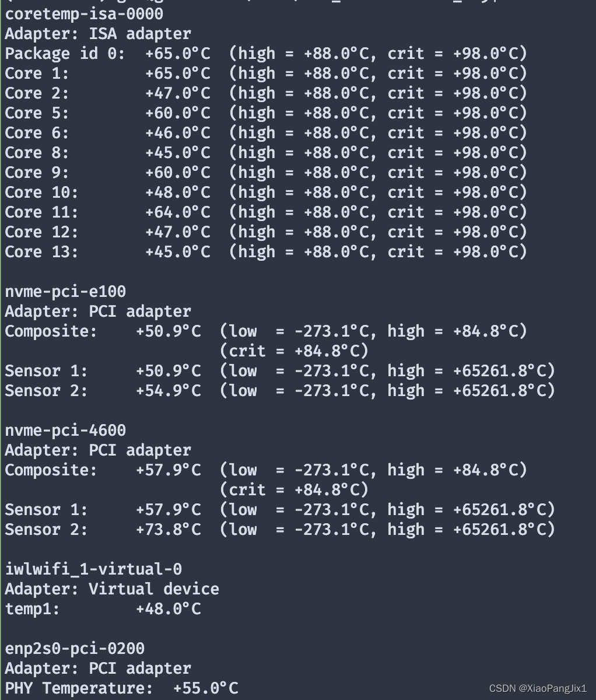Screen dimensions: 596x700
Task: Click the Core 8 temperature value +45.0°C
Action: (x=177, y=153)
